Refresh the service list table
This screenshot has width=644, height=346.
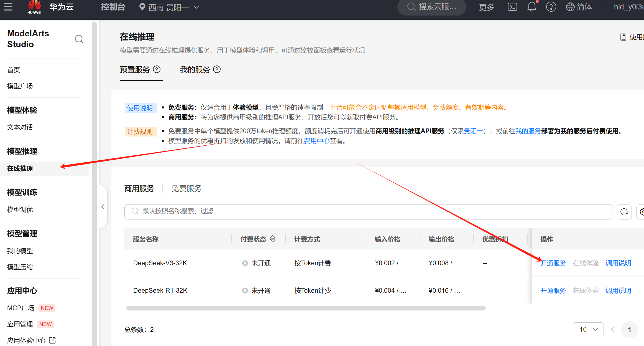click(x=624, y=212)
